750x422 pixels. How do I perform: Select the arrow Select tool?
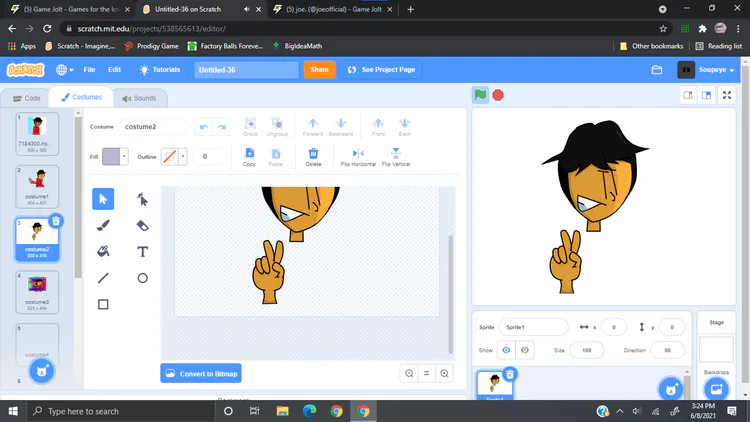coord(103,199)
